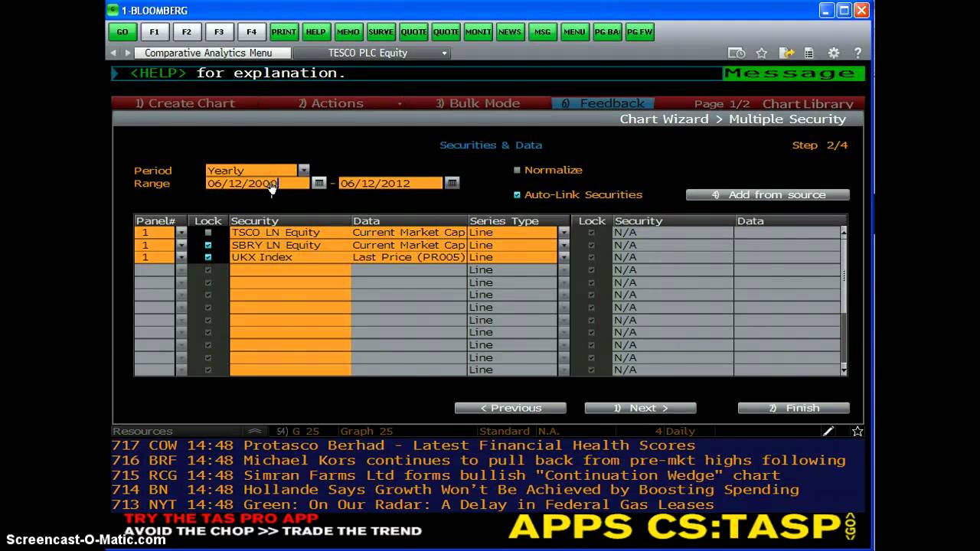Go back with the left navigation arrow
The height and width of the screenshot is (551, 980).
[113, 53]
